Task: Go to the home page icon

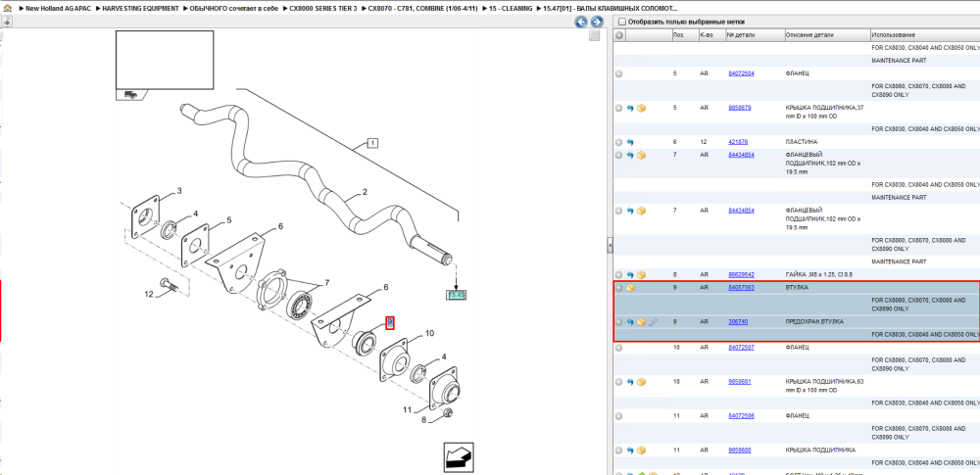Action: click(x=6, y=8)
